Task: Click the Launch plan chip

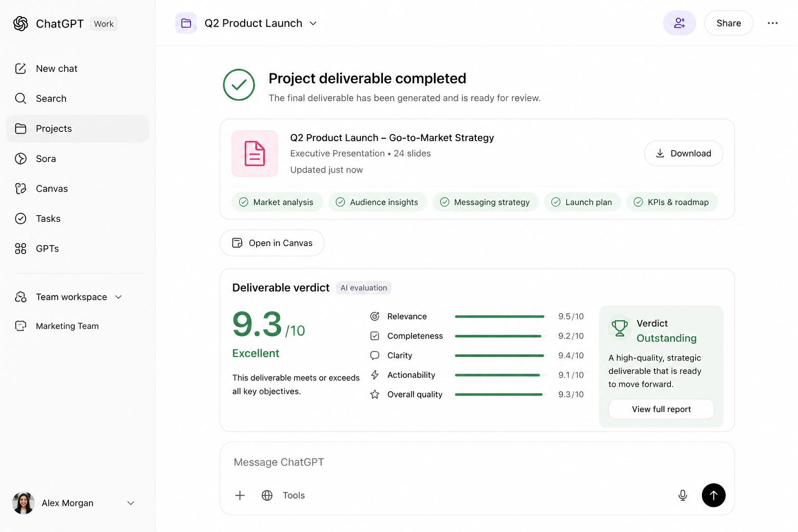Action: 582,202
